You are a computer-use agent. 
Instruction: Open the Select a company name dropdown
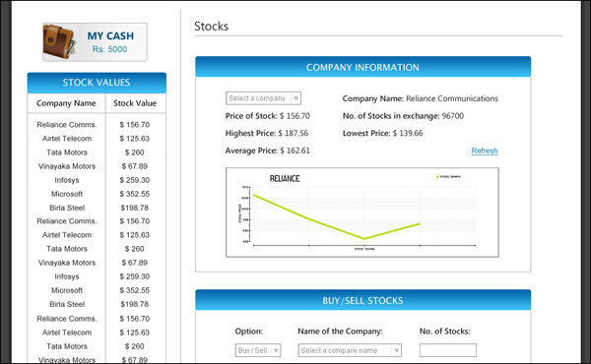click(x=350, y=350)
